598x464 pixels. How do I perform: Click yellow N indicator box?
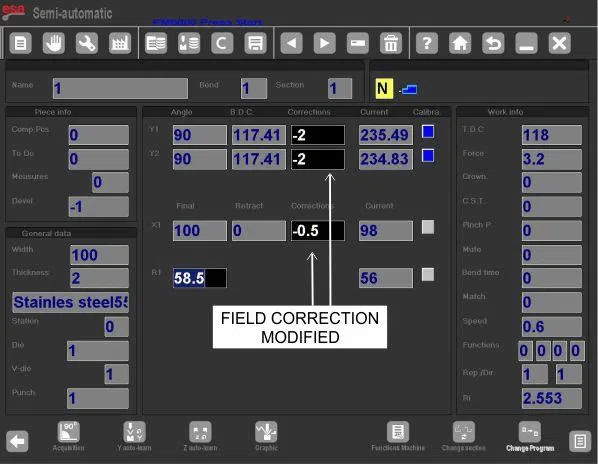pyautogui.click(x=384, y=89)
